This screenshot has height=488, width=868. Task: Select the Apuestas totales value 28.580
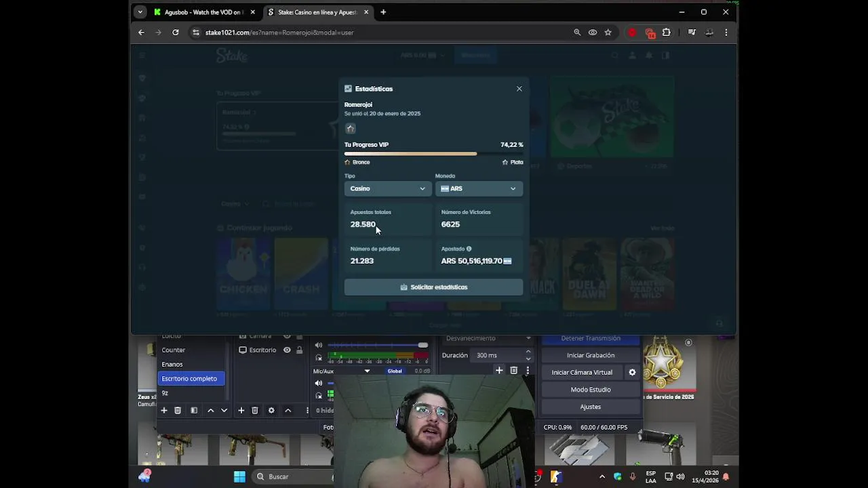(x=363, y=224)
